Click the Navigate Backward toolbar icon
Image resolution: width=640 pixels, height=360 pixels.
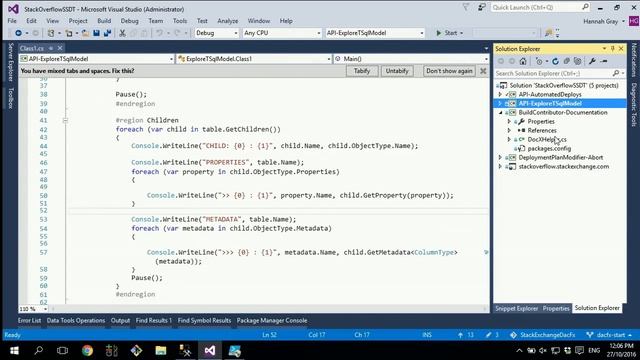tap(18, 33)
